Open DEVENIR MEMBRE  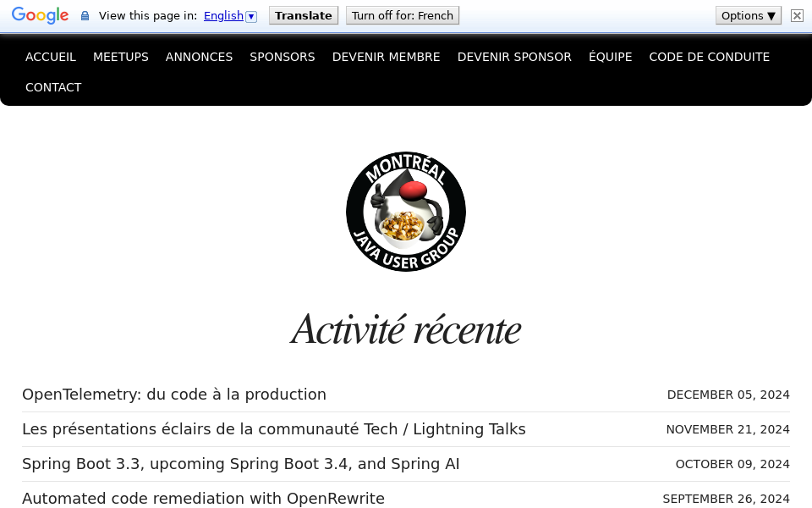[x=386, y=57]
